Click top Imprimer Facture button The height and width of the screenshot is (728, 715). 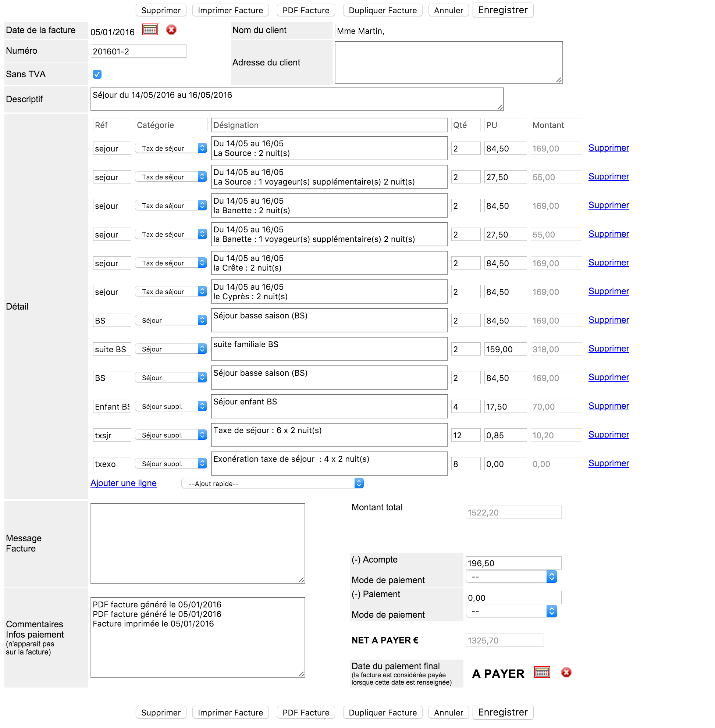[x=230, y=10]
